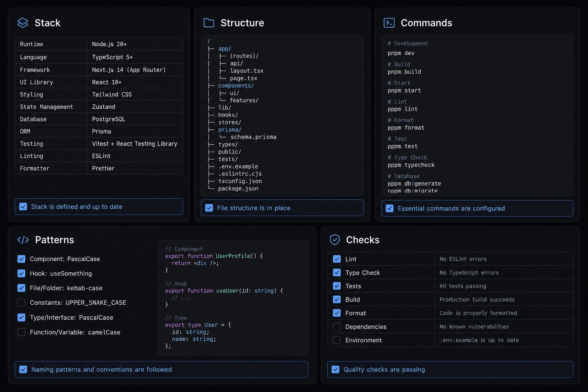Check the Dependencies row checkbox
The image size is (588, 392).
click(337, 327)
